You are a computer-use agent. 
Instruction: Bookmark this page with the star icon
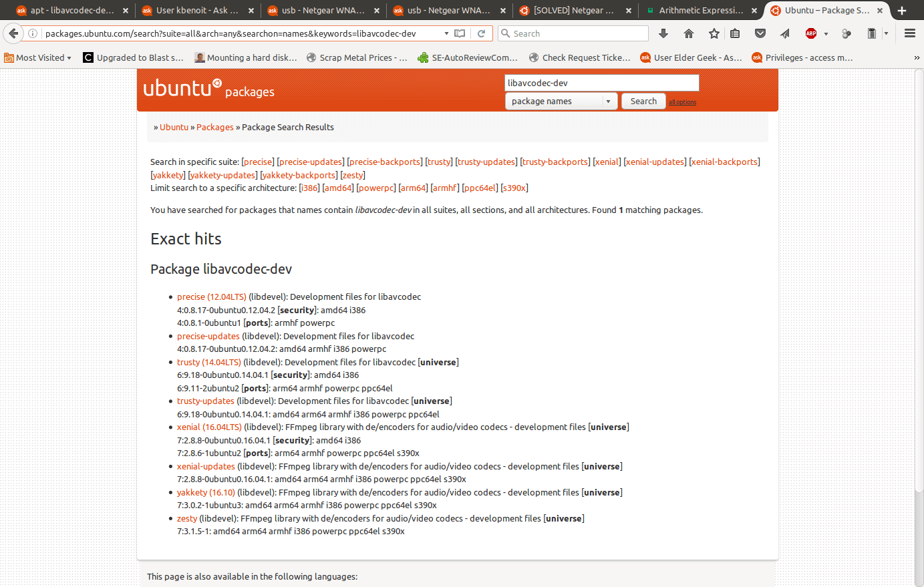pos(714,33)
